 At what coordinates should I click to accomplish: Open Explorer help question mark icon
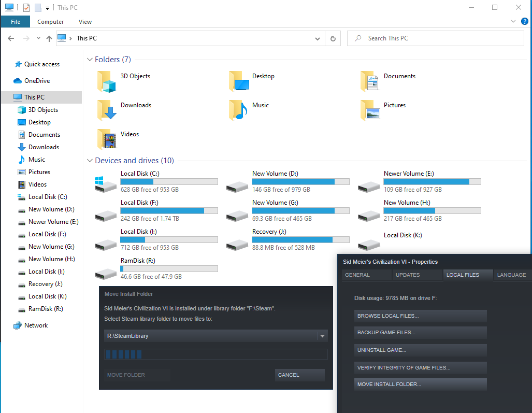tap(525, 21)
